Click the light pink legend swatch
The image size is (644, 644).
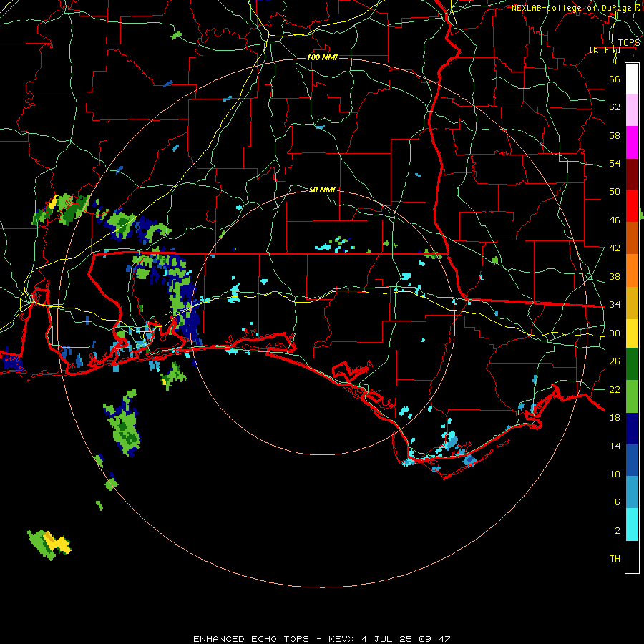pos(632,110)
